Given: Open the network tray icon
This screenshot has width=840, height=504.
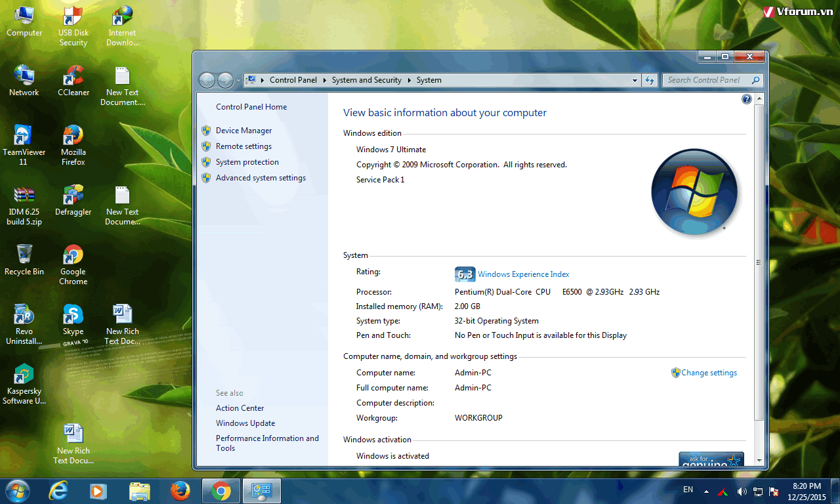Looking at the screenshot, I should [x=758, y=492].
